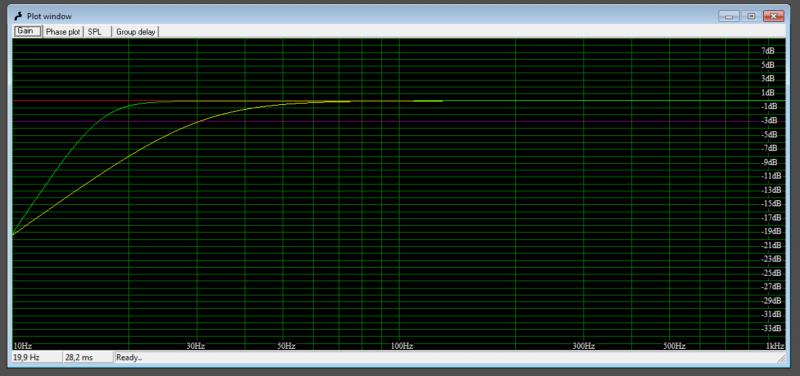Click the 10Hz frequency axis label
Image resolution: width=800 pixels, height=376 pixels.
point(22,346)
